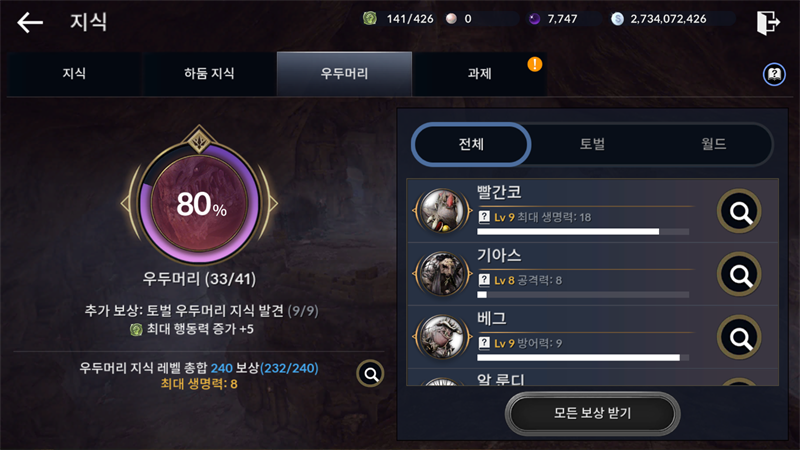Open 베그 details with magnifier icon
Image resolution: width=800 pixels, height=450 pixels.
(739, 337)
